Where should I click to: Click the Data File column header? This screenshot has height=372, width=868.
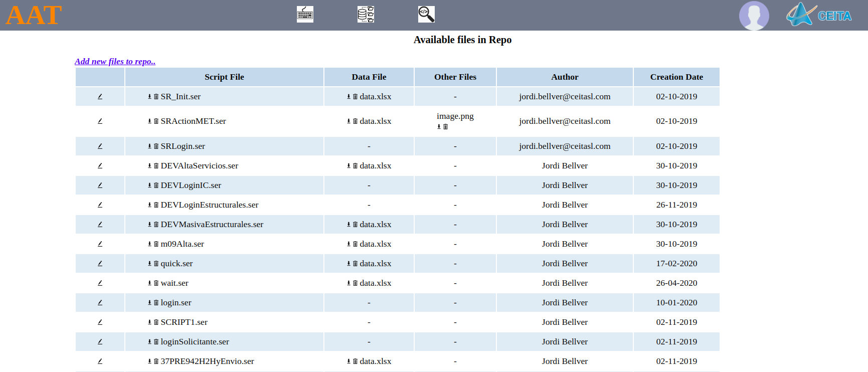(x=369, y=77)
